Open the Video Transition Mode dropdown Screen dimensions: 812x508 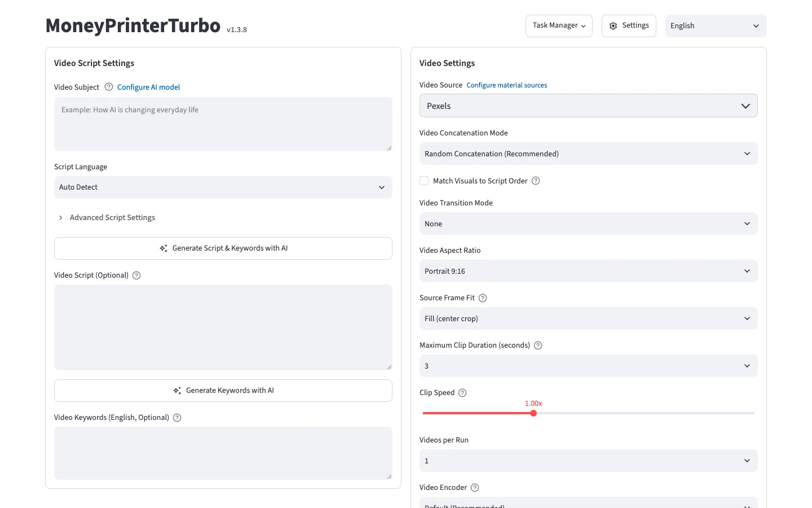588,224
